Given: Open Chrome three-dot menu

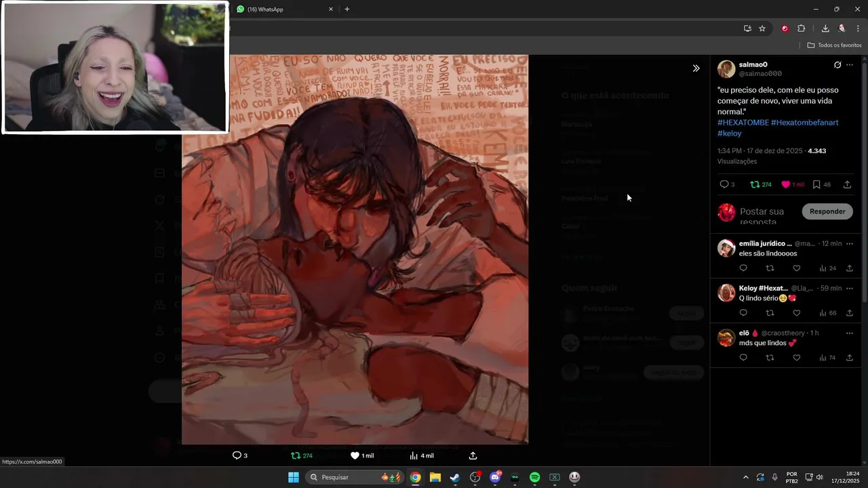Looking at the screenshot, I should coord(858,28).
